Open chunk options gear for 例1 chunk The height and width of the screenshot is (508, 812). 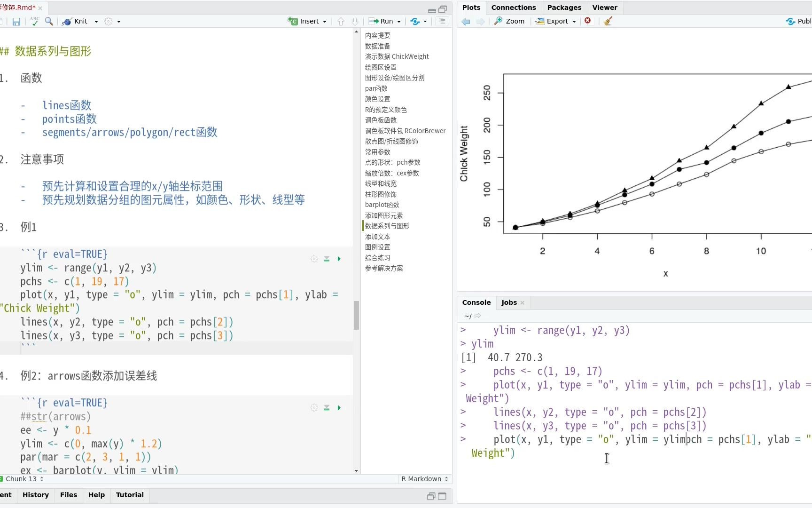coord(314,259)
